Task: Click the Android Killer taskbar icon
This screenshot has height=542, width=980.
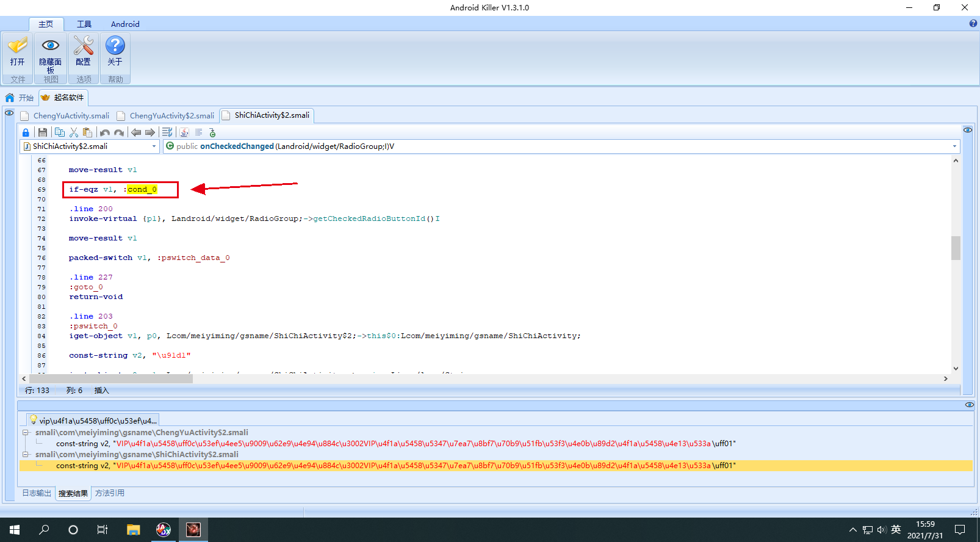Action: click(x=193, y=530)
